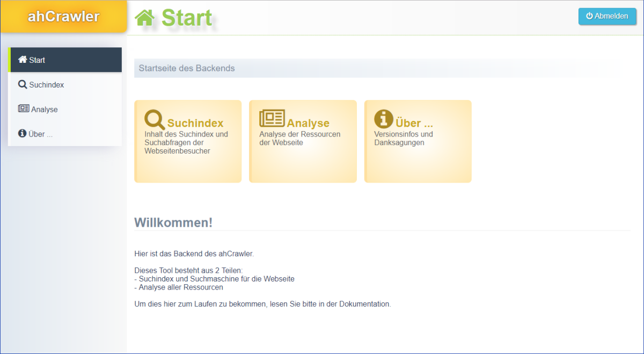
Task: Click text 'Inhalt des Suchindex und'
Action: coord(186,134)
